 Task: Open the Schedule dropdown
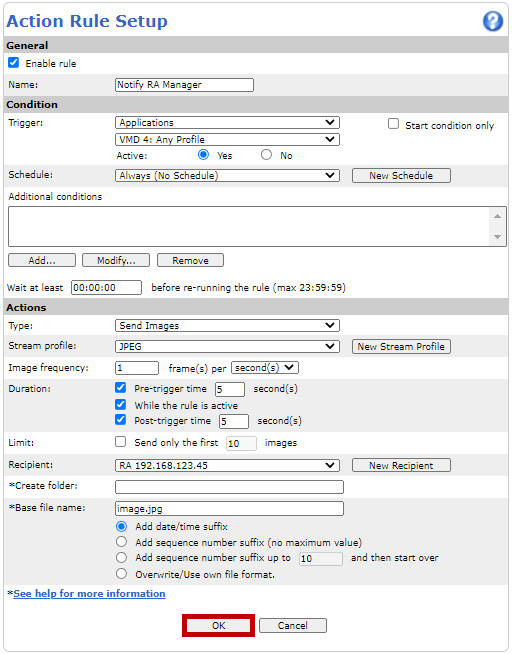227,176
